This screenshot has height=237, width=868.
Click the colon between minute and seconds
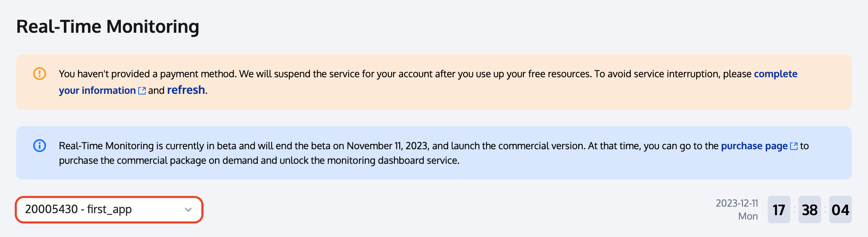pos(825,209)
